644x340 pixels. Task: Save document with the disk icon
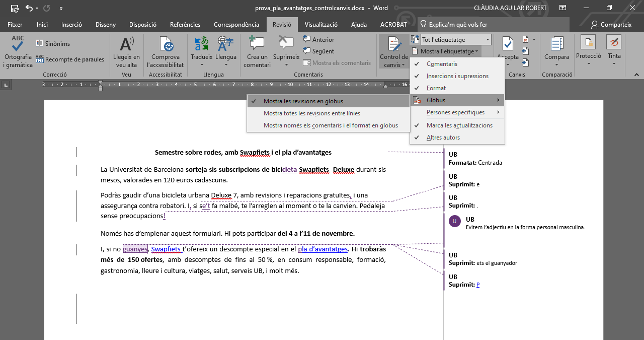(15, 8)
